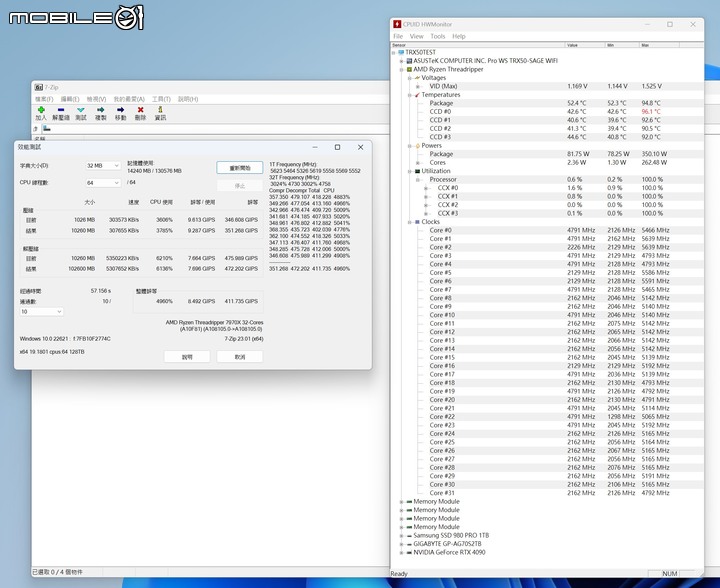The image size is (720, 588).
Task: Open the 我的最愛(A) menu in 7-Zip
Action: (x=129, y=99)
